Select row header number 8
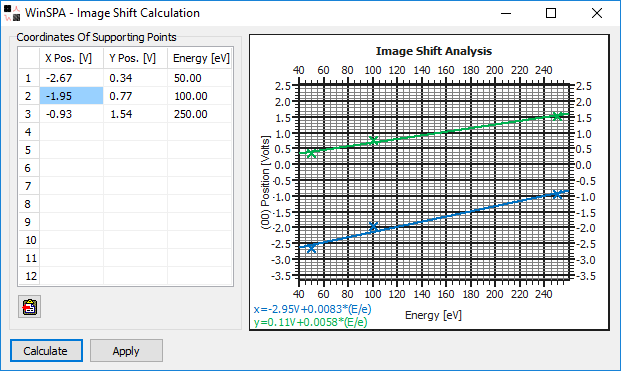Image resolution: width=621 pixels, height=371 pixels. 29,204
